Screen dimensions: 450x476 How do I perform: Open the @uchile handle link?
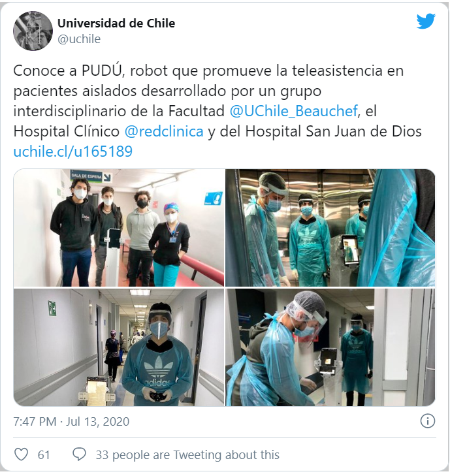79,39
